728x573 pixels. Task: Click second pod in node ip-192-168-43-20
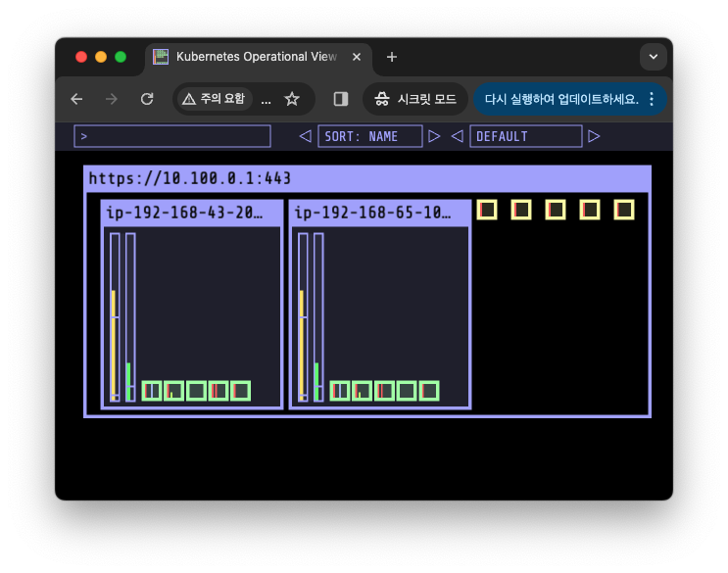[174, 391]
